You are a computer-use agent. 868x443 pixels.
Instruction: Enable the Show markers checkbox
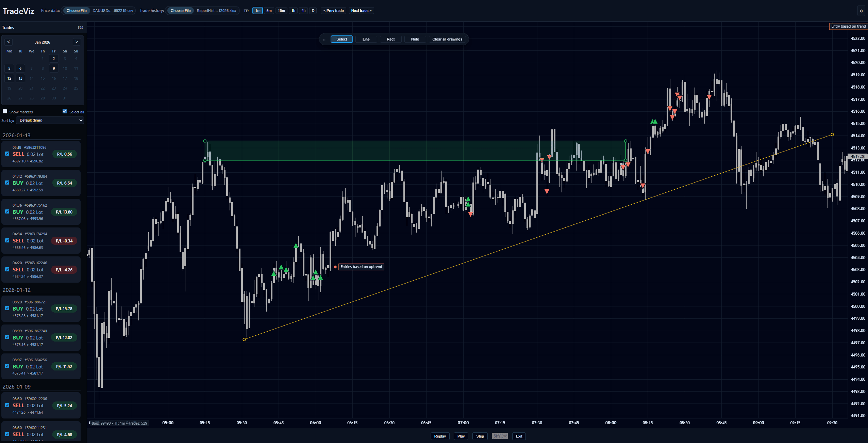[x=5, y=111]
